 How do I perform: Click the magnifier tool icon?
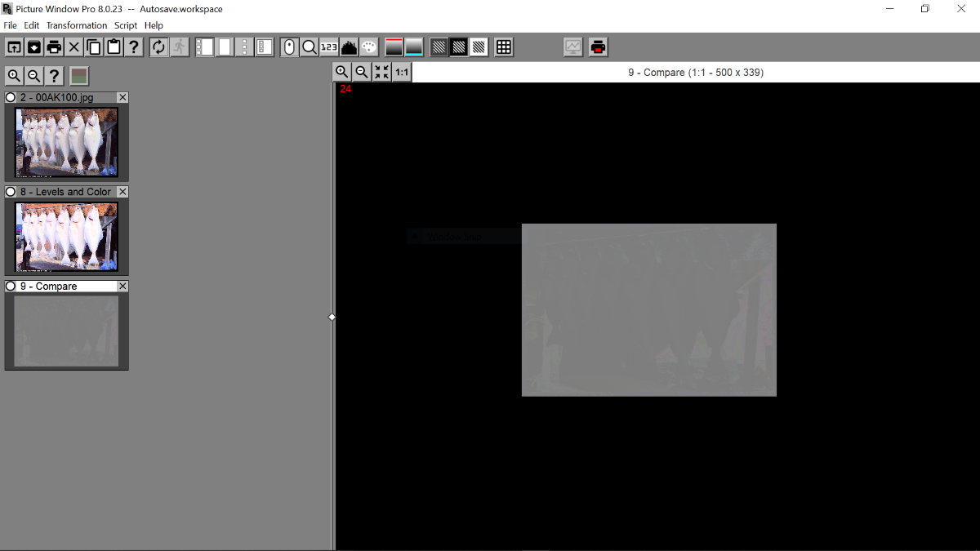coord(310,47)
